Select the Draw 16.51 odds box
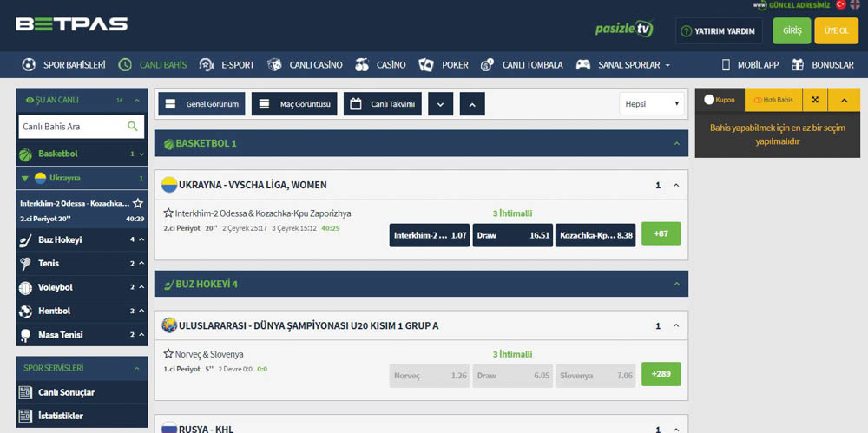The width and height of the screenshot is (868, 433). [512, 235]
